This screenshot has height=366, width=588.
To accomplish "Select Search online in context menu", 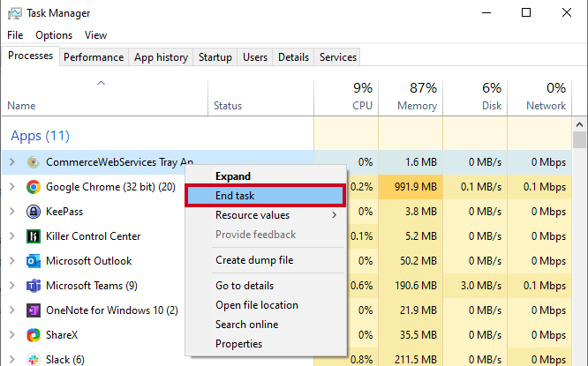I will (x=266, y=325).
